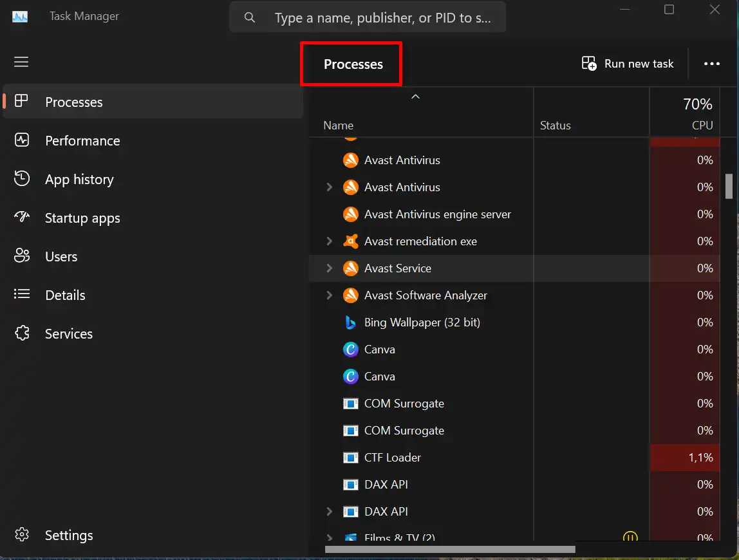Screen dimensions: 739x560
Task: Expand Avast Software Analyzer process
Action: [330, 295]
